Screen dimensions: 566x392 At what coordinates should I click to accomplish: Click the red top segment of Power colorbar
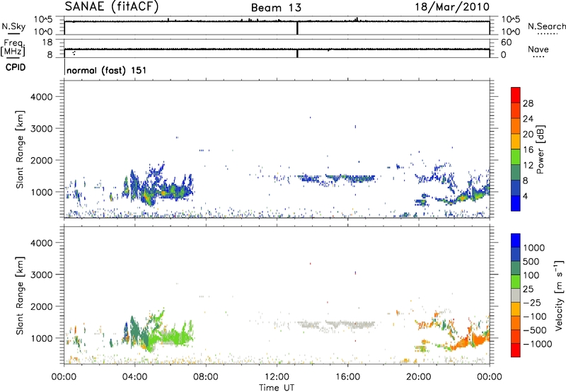pyautogui.click(x=516, y=95)
